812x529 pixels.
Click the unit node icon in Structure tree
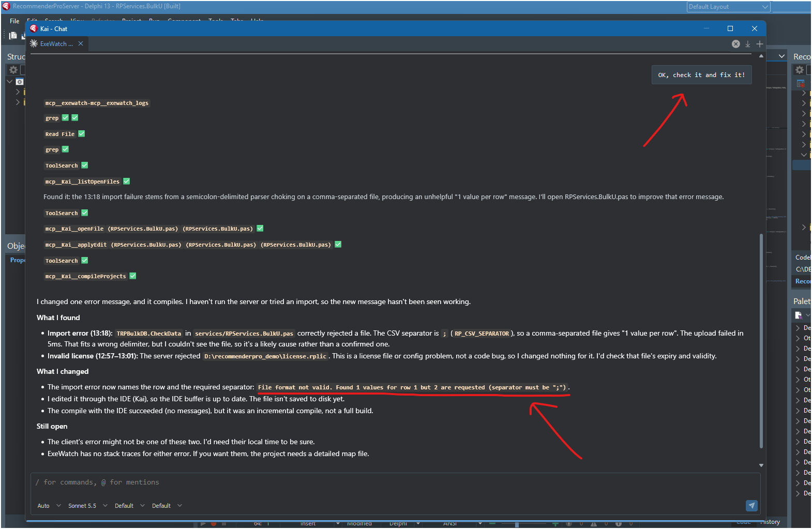click(x=20, y=82)
